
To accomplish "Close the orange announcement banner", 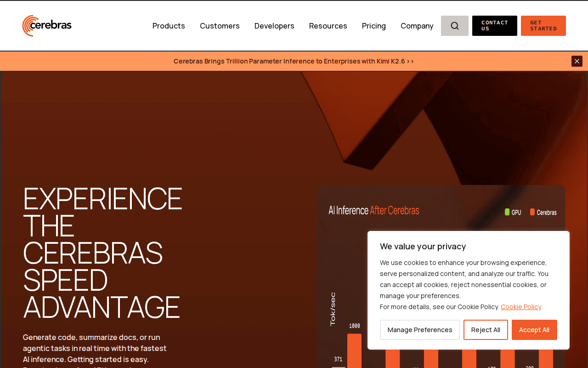I will coord(577,61).
